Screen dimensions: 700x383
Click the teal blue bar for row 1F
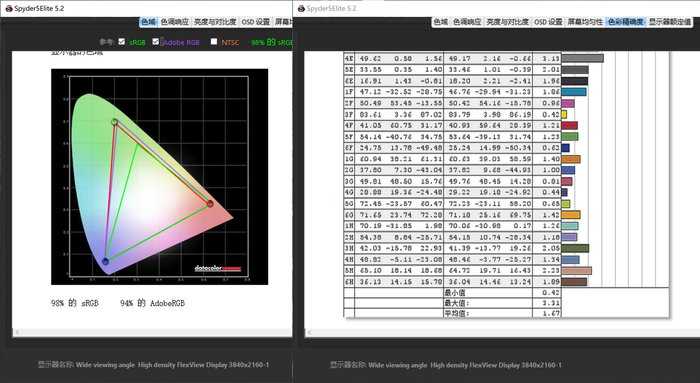click(x=574, y=92)
